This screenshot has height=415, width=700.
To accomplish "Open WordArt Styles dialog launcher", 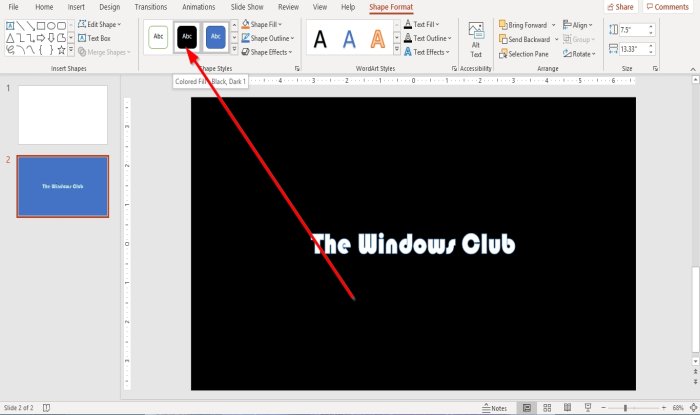I will tap(454, 69).
